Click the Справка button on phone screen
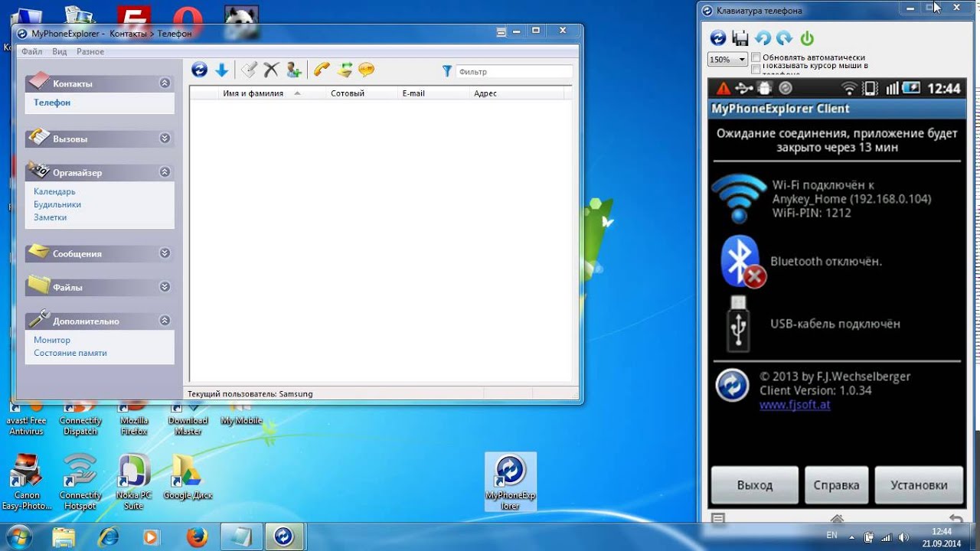Viewport: 980px width, 551px height. click(x=836, y=485)
